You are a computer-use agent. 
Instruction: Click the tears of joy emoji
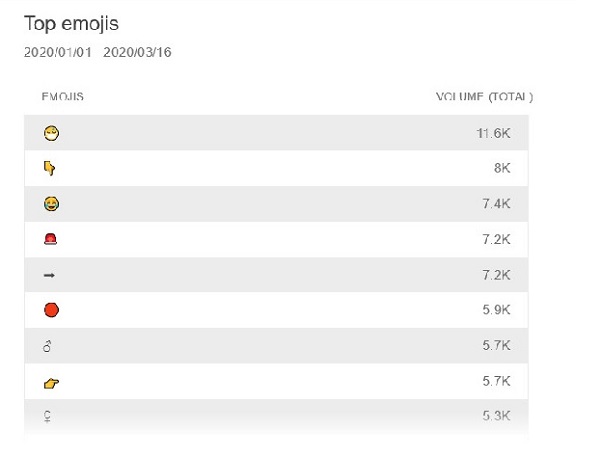(x=51, y=204)
